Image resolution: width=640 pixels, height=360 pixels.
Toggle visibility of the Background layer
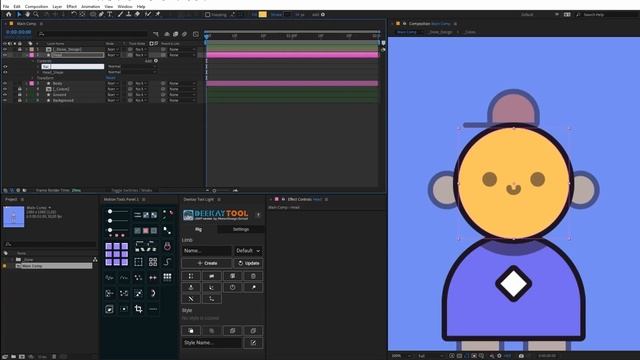5,100
